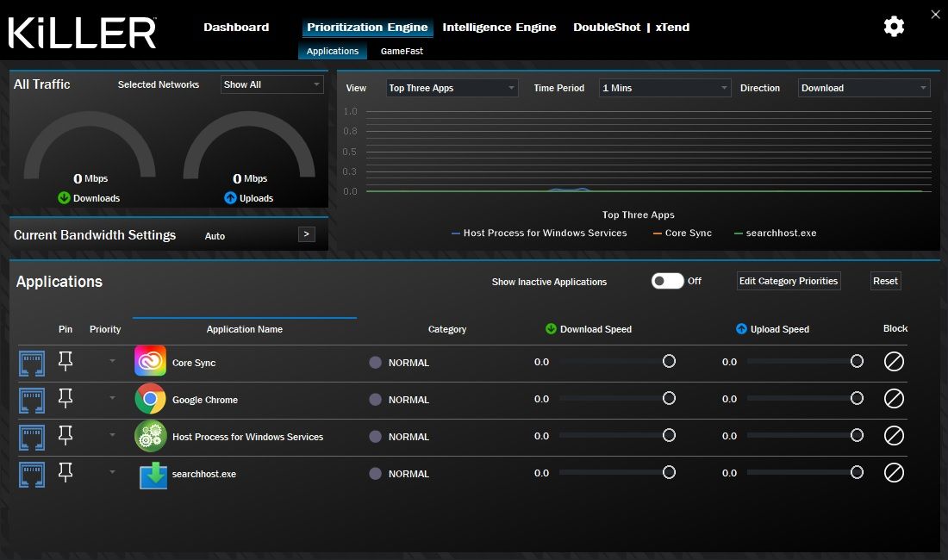Sort by Pin column header
948x560 pixels.
(x=65, y=329)
